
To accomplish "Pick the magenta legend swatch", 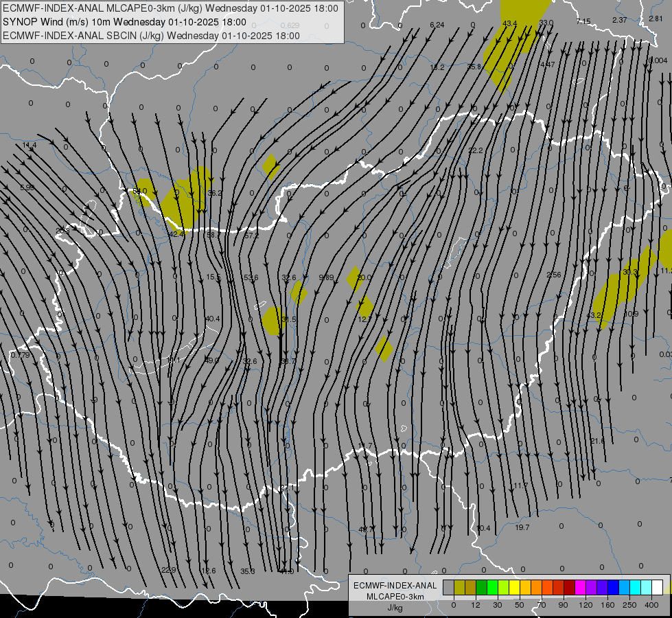I will (581, 587).
